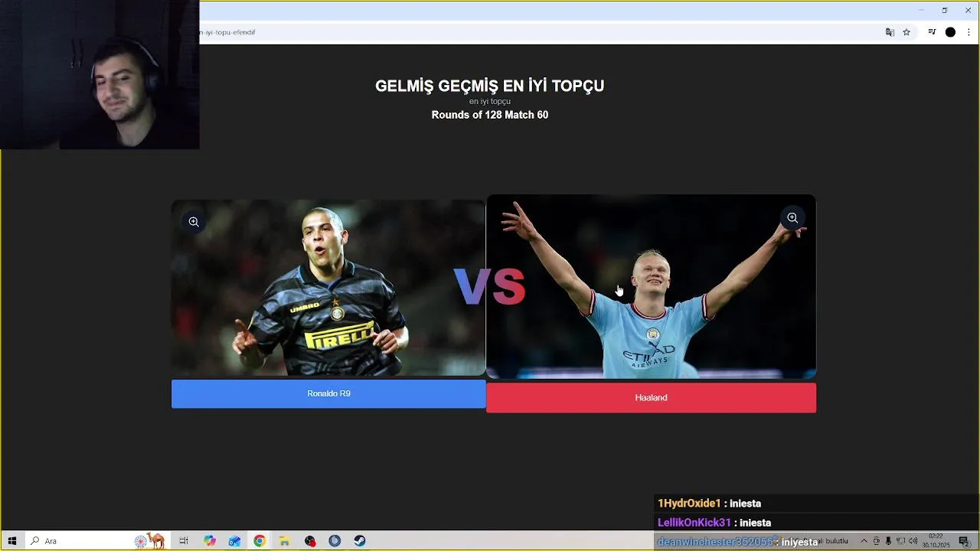Open the volume tray icon
Viewport: 980px width, 551px height.
(913, 541)
